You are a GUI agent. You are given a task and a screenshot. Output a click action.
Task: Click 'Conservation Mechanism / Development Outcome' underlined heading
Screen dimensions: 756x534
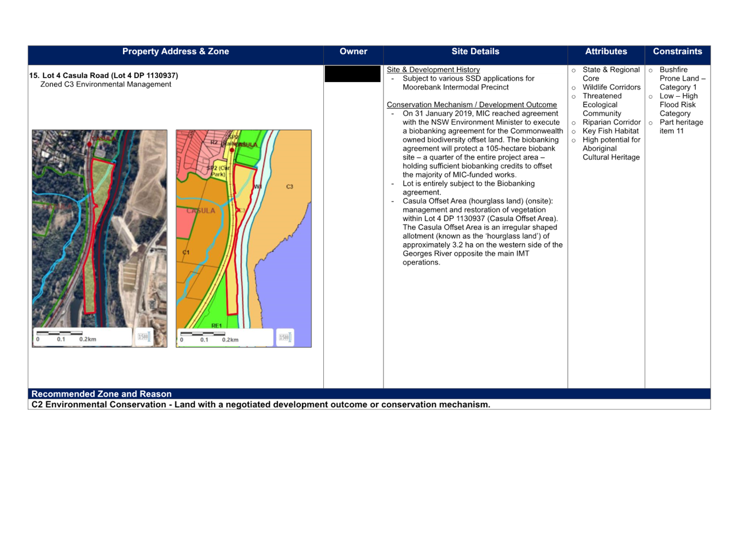coord(472,104)
